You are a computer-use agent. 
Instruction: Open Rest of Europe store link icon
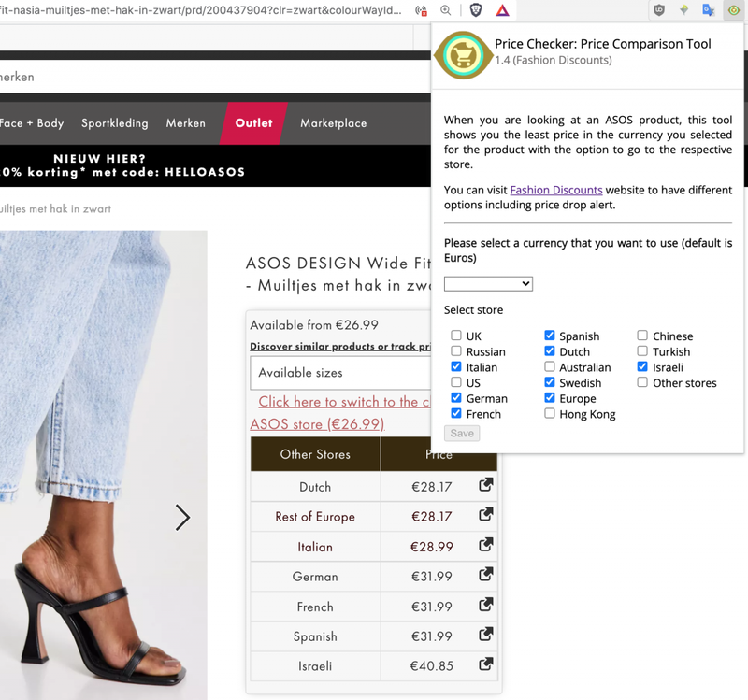coord(485,515)
